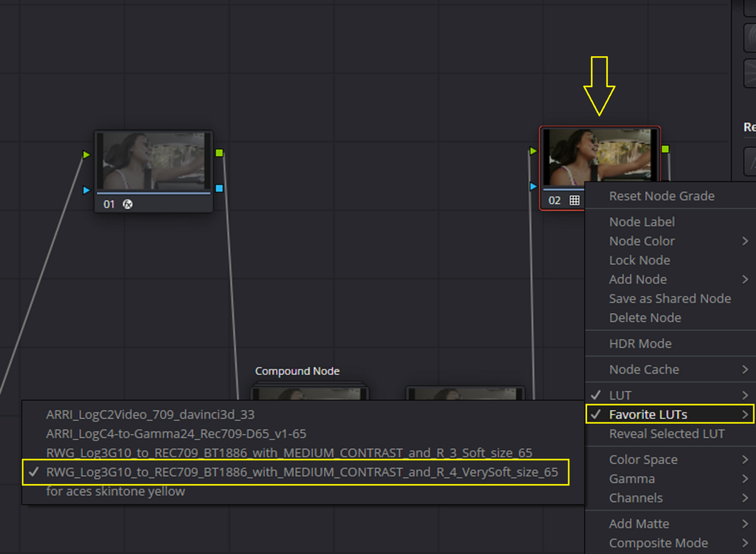The image size is (756, 554).
Task: Expand the Node Color submenu
Action: tap(670, 241)
